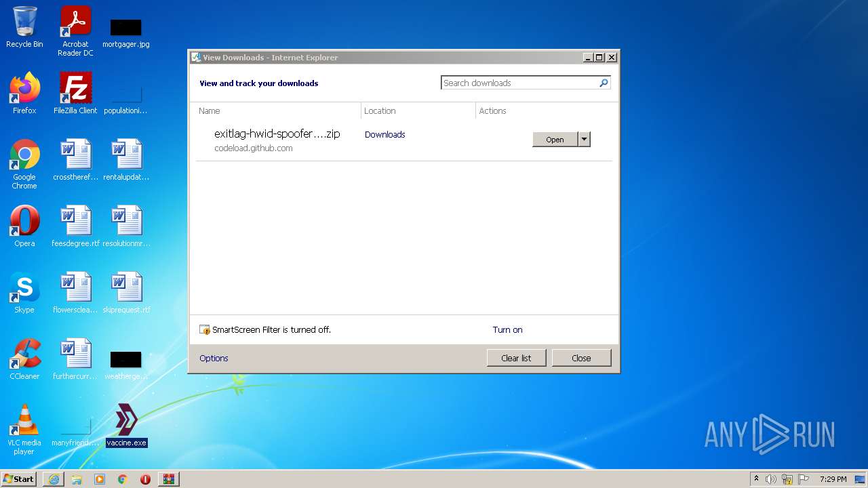Launch VLC media player shortcut
Screen dimensions: 868x488
pyautogui.click(x=24, y=430)
